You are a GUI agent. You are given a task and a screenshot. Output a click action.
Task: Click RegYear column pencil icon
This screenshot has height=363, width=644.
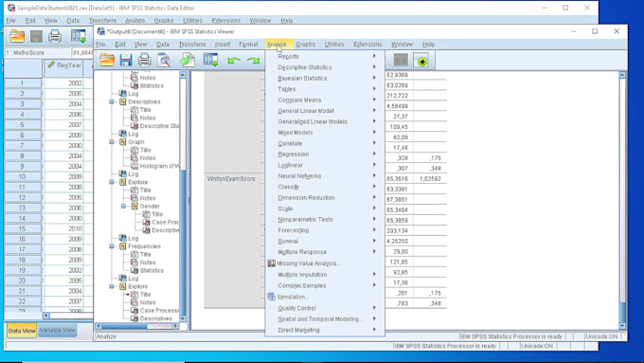(x=51, y=65)
